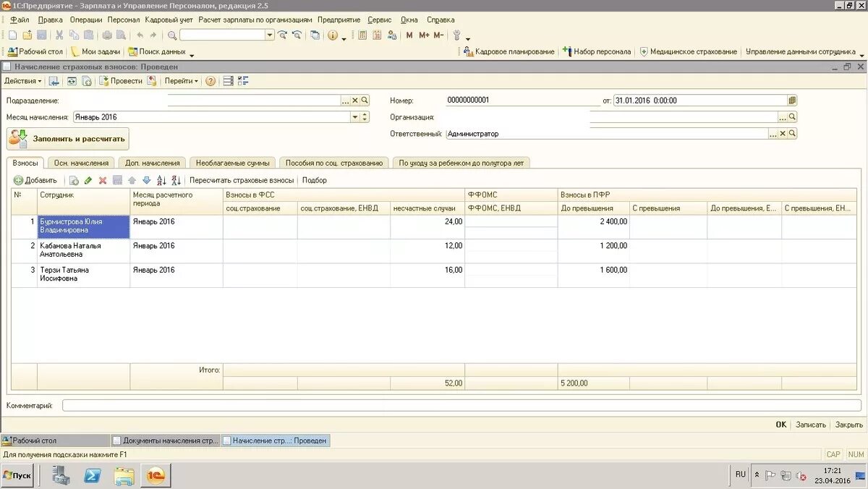This screenshot has height=489, width=868.
Task: Click the edit row pencil icon
Action: click(x=88, y=180)
